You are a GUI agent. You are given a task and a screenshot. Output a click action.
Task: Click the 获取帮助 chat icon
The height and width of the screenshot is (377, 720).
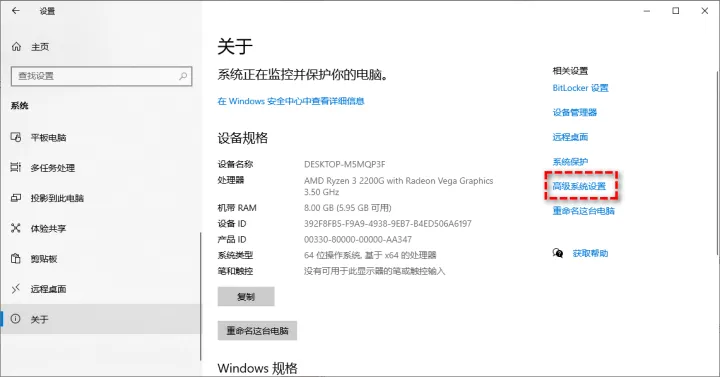tap(558, 253)
